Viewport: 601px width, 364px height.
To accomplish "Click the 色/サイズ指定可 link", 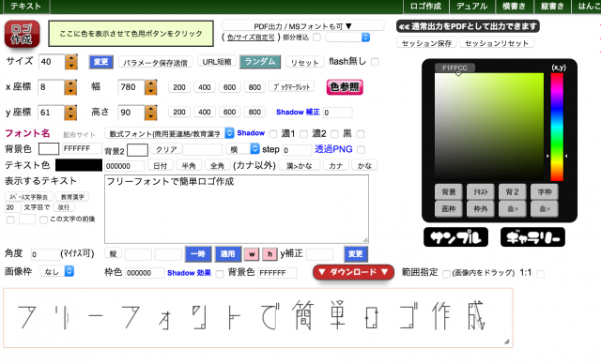I will 251,38.
